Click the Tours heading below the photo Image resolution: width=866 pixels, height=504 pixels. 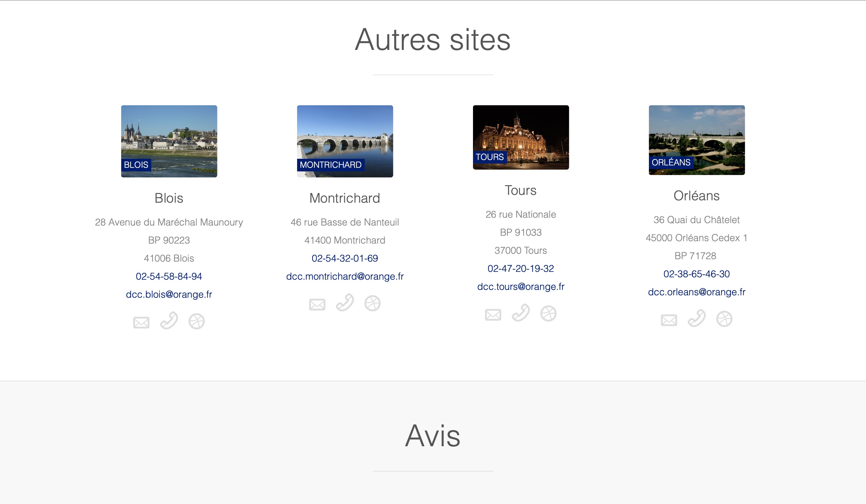(x=521, y=190)
